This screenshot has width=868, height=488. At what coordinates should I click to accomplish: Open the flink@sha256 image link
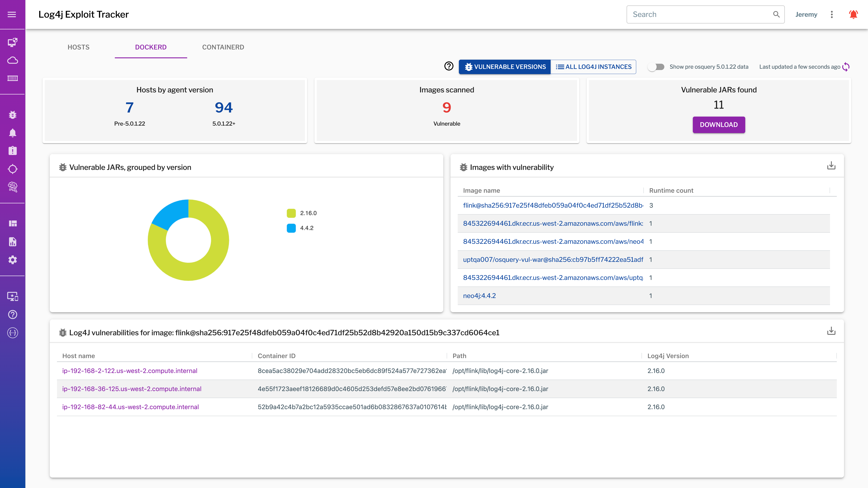(x=553, y=205)
